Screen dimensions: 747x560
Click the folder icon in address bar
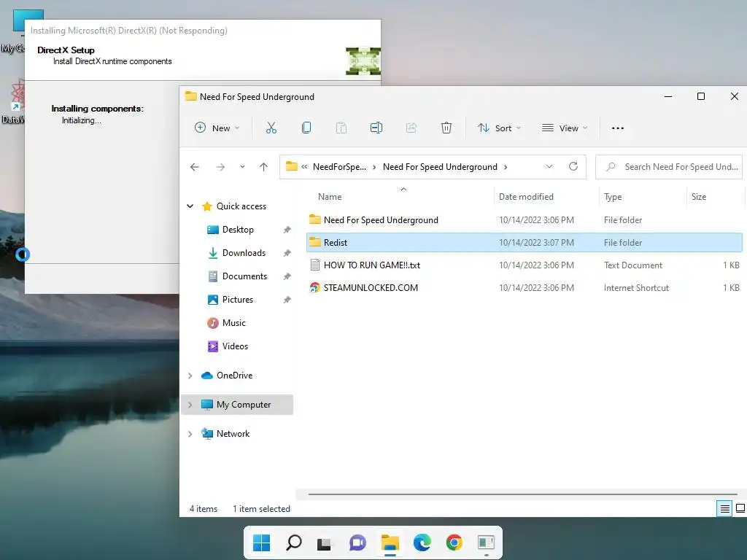292,166
